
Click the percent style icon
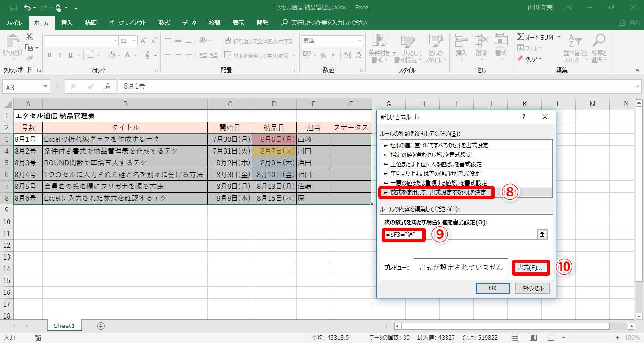coord(323,55)
